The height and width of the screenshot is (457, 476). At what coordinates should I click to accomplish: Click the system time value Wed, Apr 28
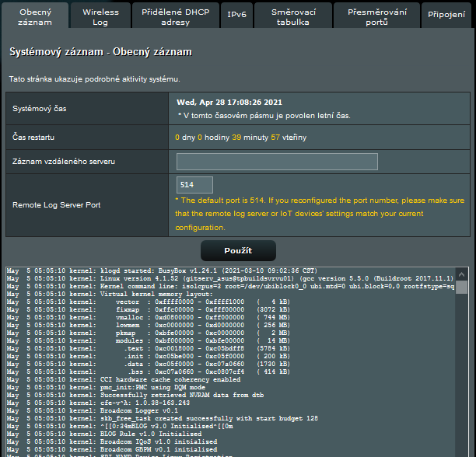(229, 102)
